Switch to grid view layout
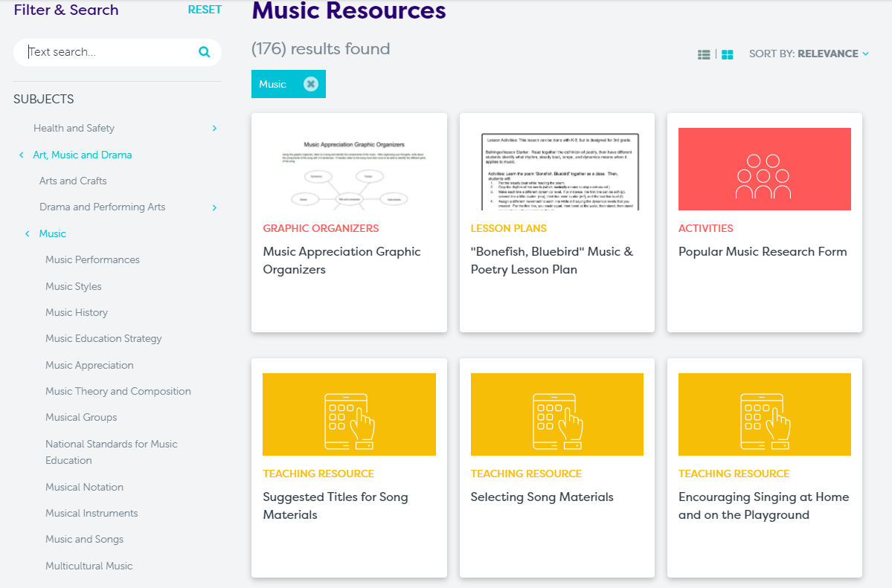Image resolution: width=892 pixels, height=588 pixels. coord(728,54)
